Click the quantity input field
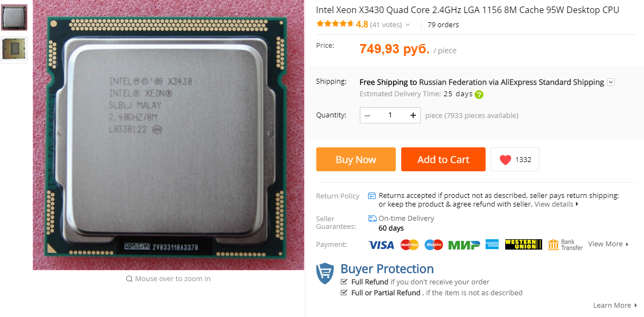The height and width of the screenshot is (317, 644). [390, 115]
